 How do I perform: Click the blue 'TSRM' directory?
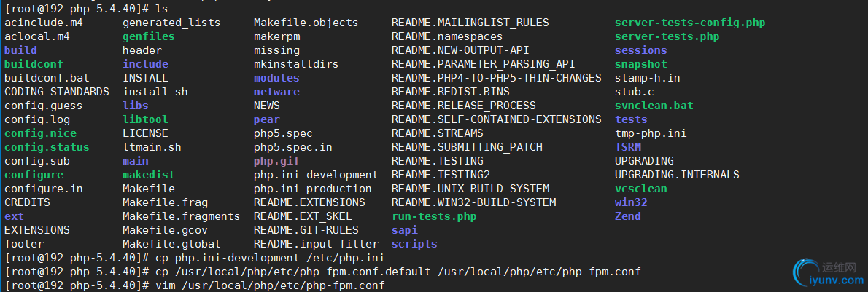pyautogui.click(x=628, y=147)
